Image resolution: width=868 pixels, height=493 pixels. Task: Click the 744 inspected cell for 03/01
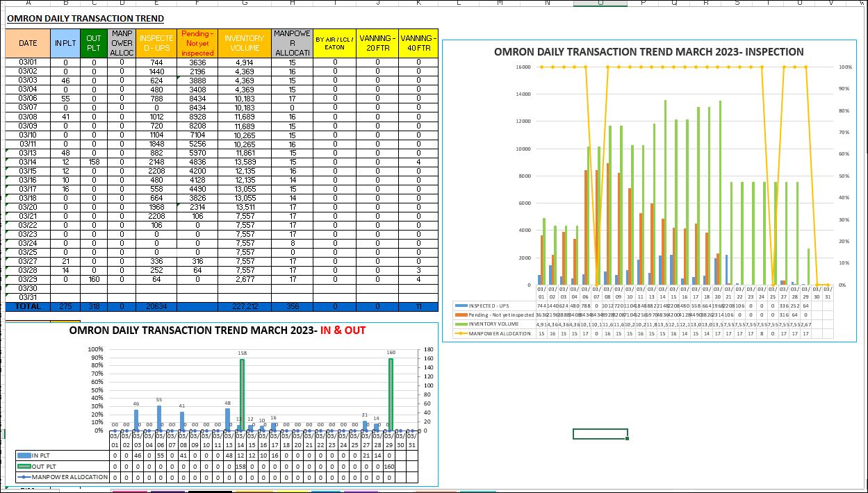tap(156, 62)
